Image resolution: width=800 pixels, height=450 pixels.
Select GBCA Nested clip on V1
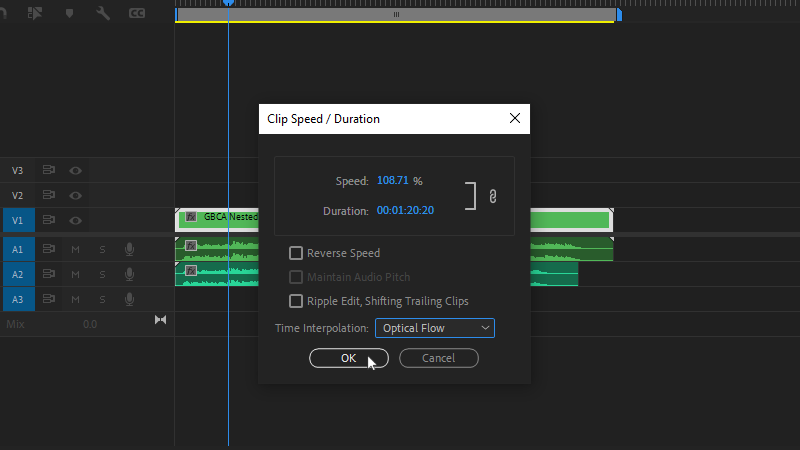click(217, 220)
